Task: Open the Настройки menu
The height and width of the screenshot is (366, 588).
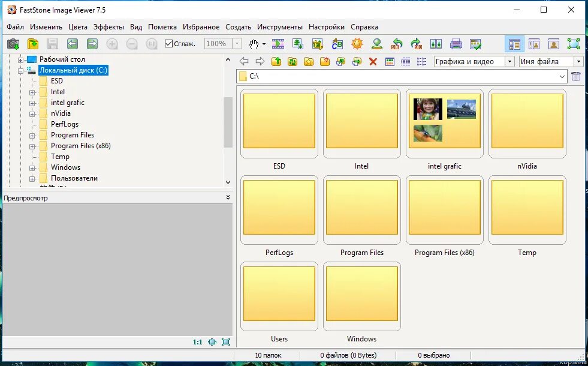Action: coord(327,27)
